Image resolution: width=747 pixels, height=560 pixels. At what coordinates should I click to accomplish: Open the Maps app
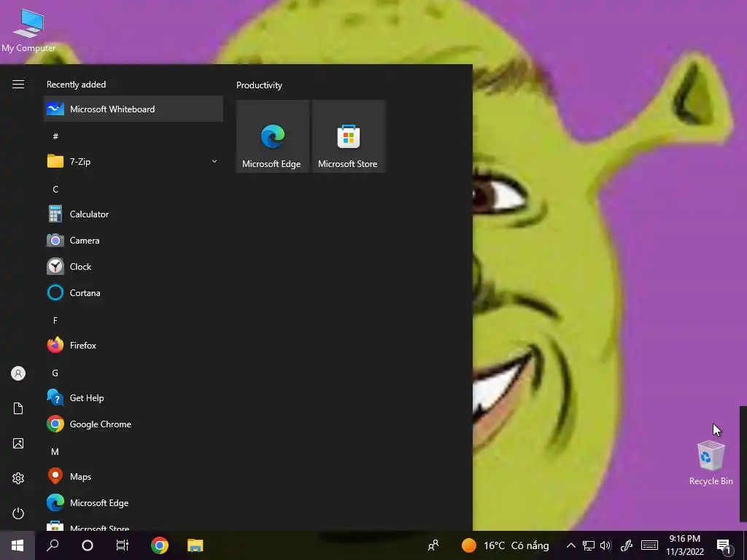point(133,477)
